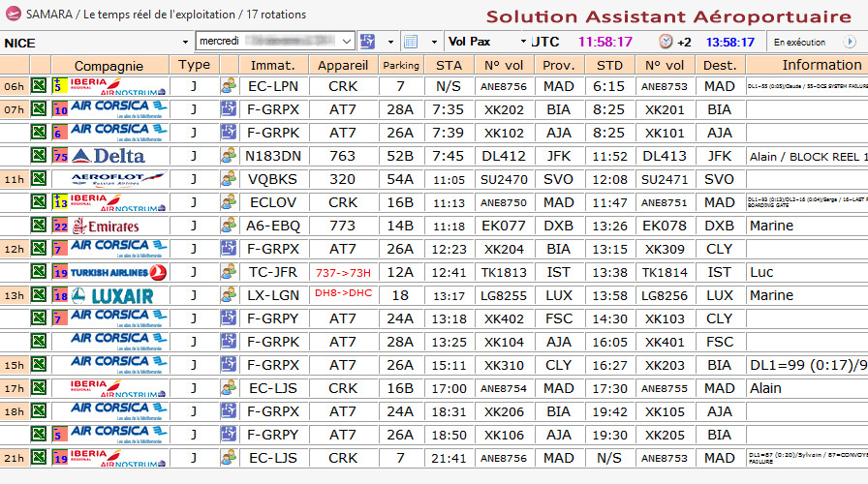Click the red badge 22 next to Emirates
Image resolution: width=868 pixels, height=484 pixels.
point(60,226)
